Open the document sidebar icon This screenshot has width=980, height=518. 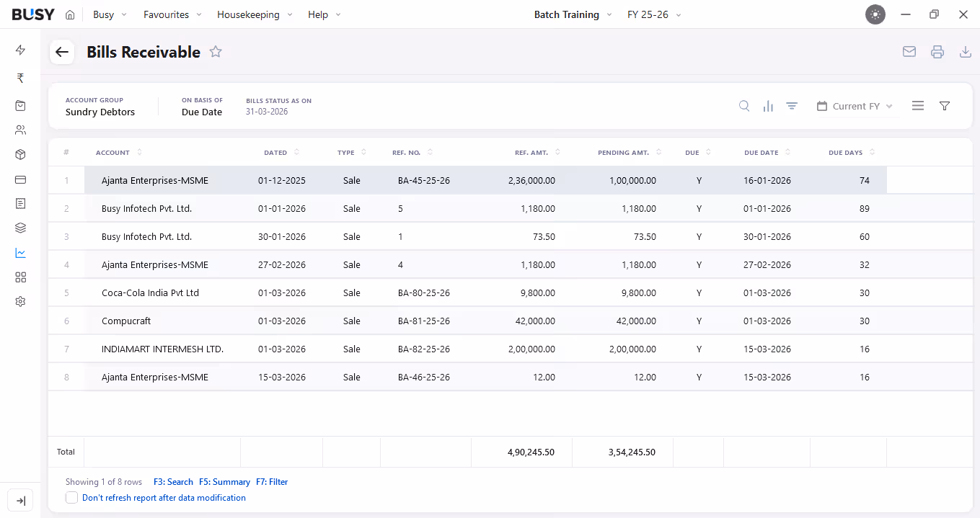click(20, 204)
